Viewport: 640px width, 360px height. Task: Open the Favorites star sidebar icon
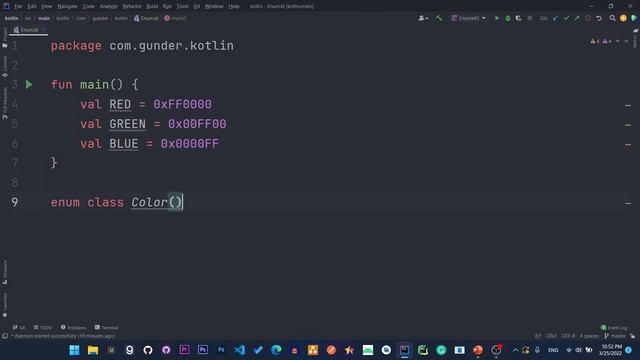[5, 315]
